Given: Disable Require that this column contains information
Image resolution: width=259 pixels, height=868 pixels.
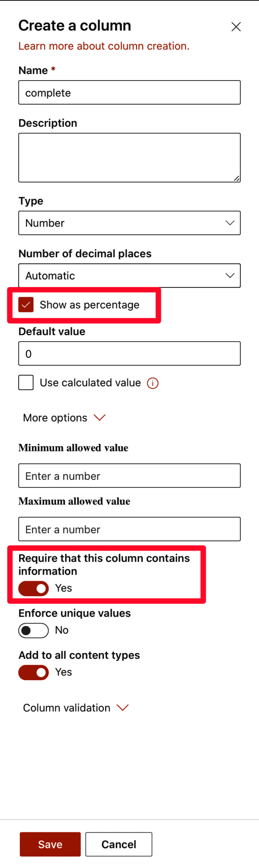Looking at the screenshot, I should [x=33, y=588].
